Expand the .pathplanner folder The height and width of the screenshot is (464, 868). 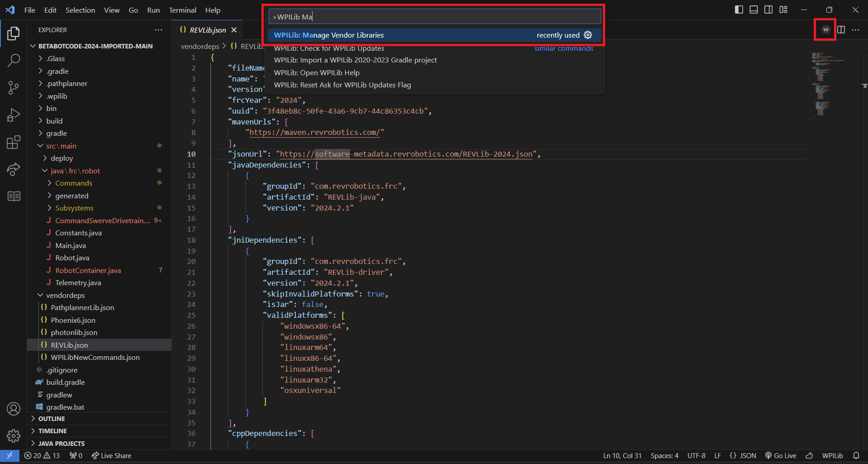100,84
